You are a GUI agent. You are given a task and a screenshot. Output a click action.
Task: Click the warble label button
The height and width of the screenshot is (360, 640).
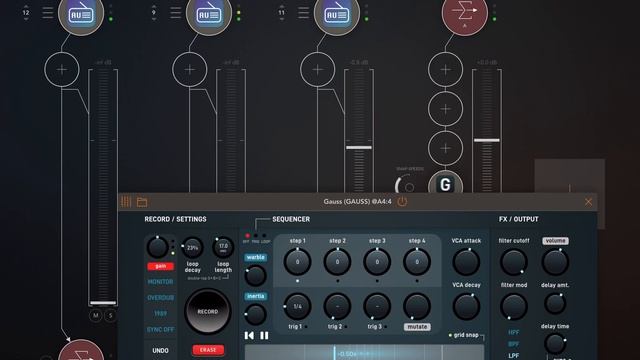(256, 258)
